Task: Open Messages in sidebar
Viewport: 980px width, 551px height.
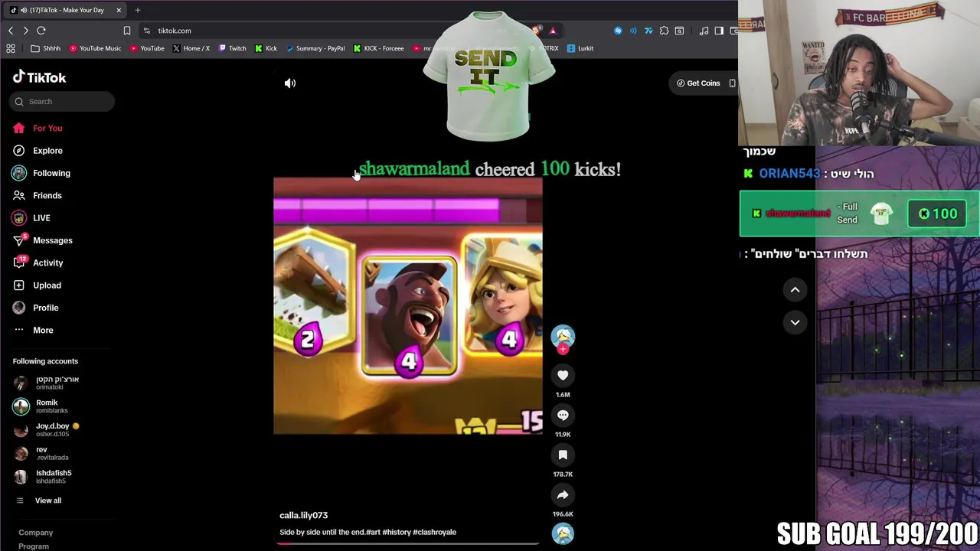Action: tap(52, 240)
